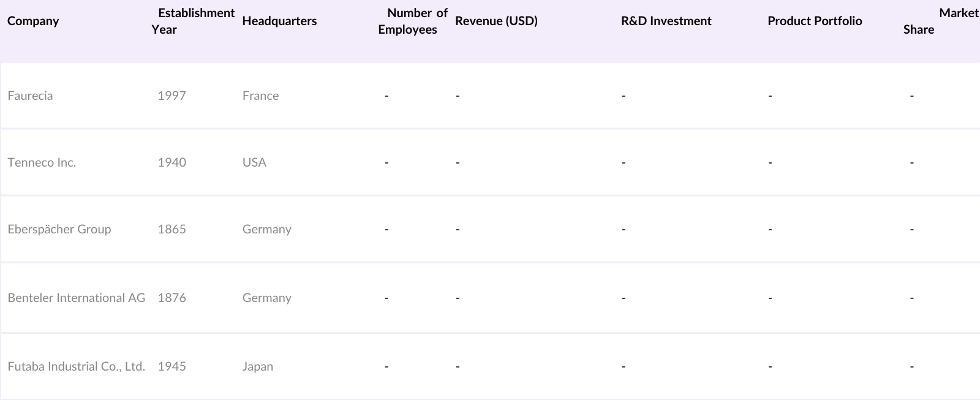Viewport: 980px width, 400px height.
Task: Click the France headquarters cell
Action: 260,96
